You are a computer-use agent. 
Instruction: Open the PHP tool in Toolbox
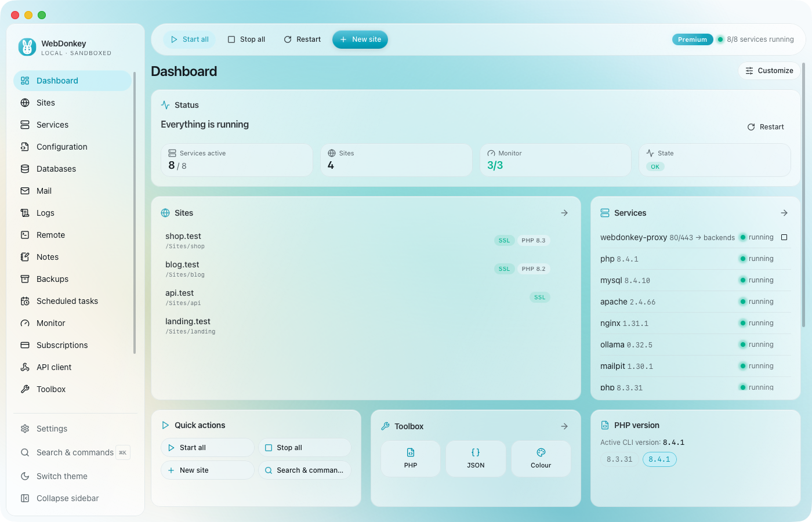(x=411, y=459)
